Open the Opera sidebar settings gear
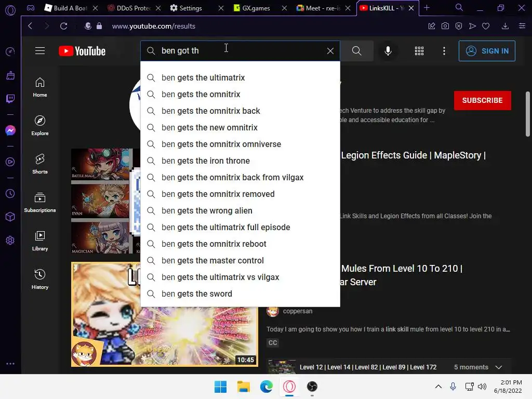 tap(10, 240)
